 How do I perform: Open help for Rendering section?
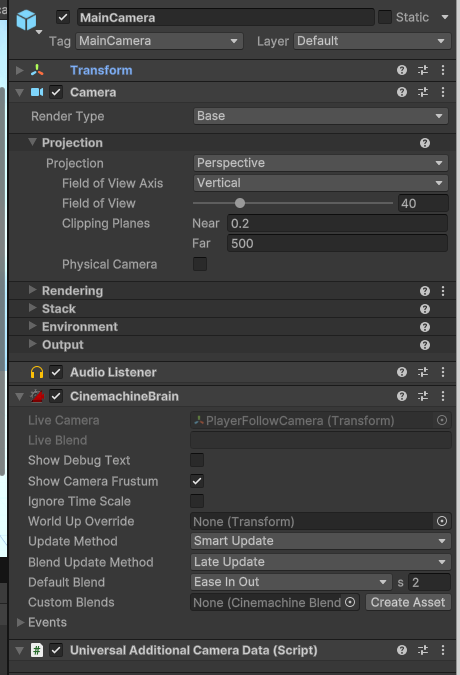tap(425, 291)
